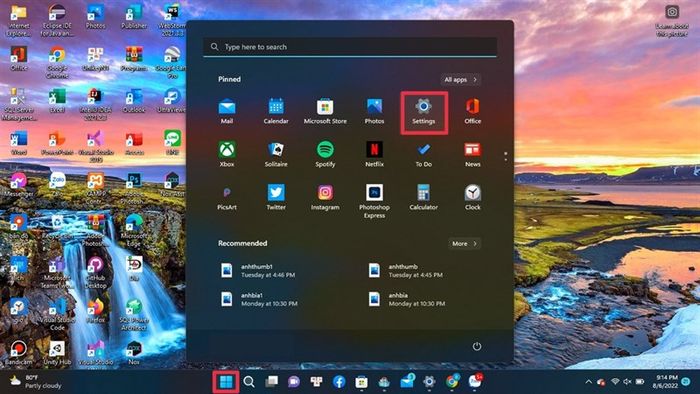700x394 pixels.
Task: Select Google Chrome desktop shortcut
Action: point(57,62)
